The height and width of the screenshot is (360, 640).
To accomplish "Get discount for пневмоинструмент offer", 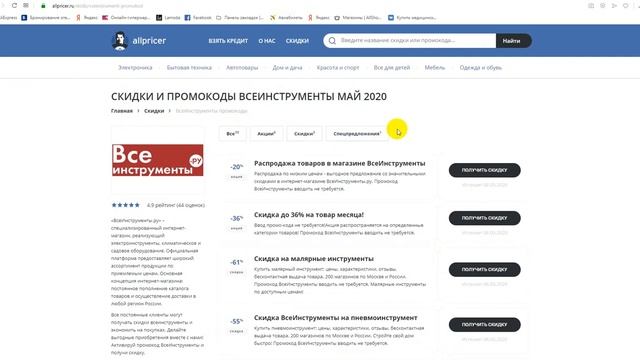I will (484, 324).
